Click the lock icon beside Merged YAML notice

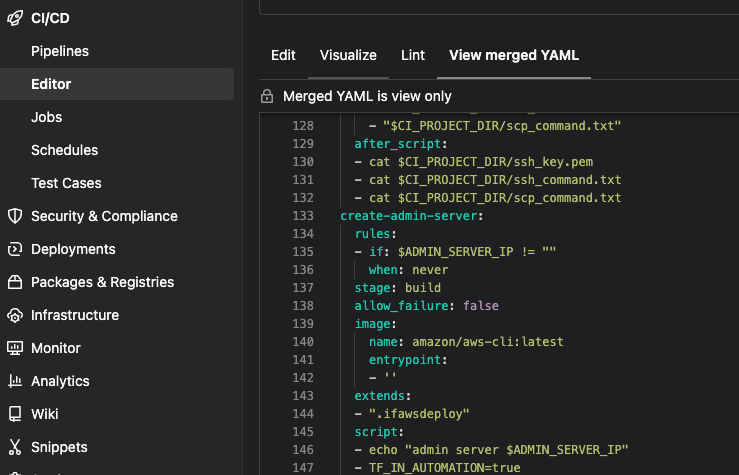[267, 97]
